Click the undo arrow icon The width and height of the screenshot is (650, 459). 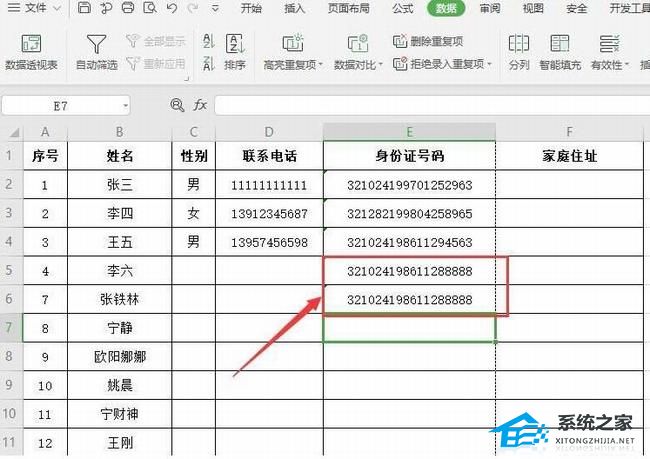(x=172, y=7)
